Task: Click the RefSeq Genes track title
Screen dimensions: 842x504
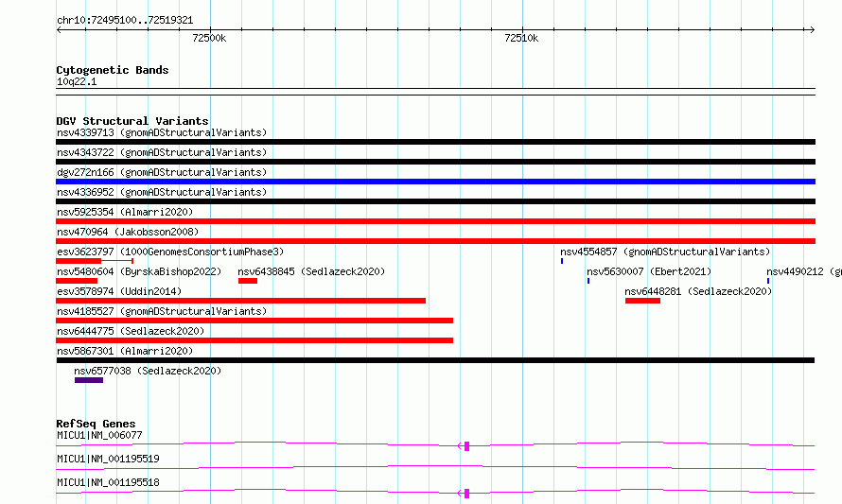Action: point(96,424)
